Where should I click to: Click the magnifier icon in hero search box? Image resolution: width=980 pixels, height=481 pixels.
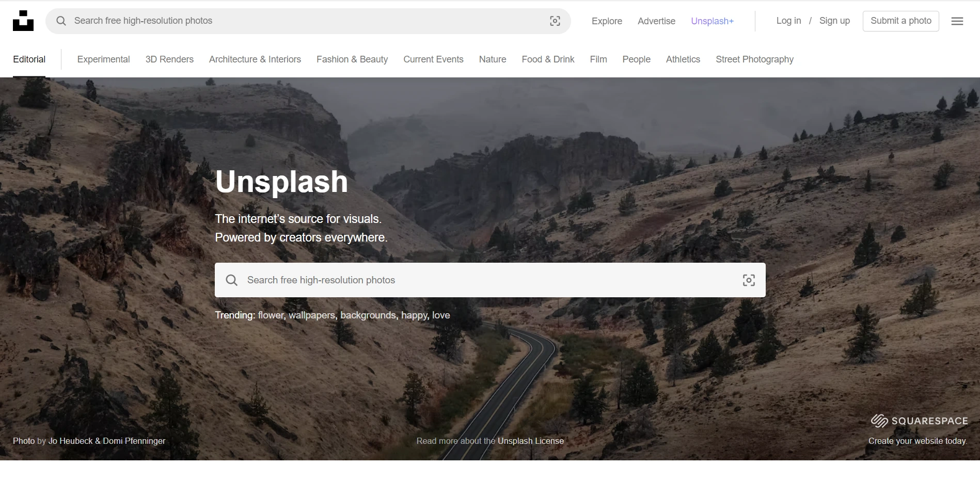point(232,280)
